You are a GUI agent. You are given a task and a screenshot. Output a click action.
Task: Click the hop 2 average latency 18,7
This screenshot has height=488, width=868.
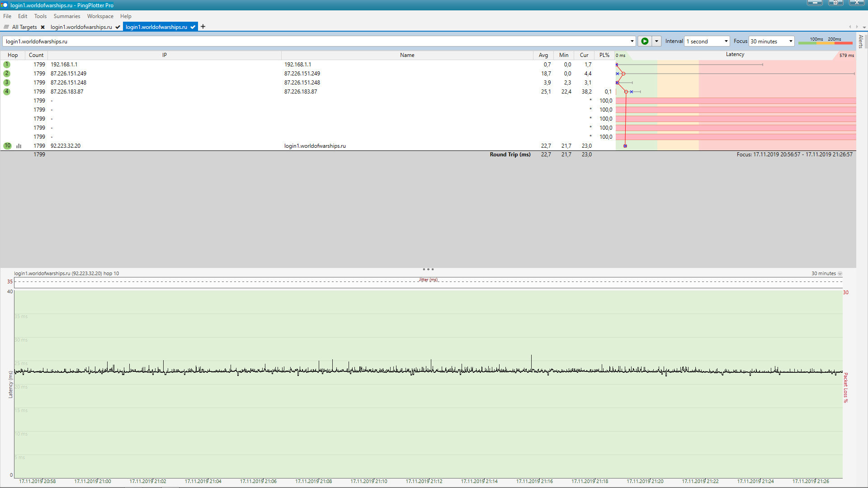(x=546, y=74)
